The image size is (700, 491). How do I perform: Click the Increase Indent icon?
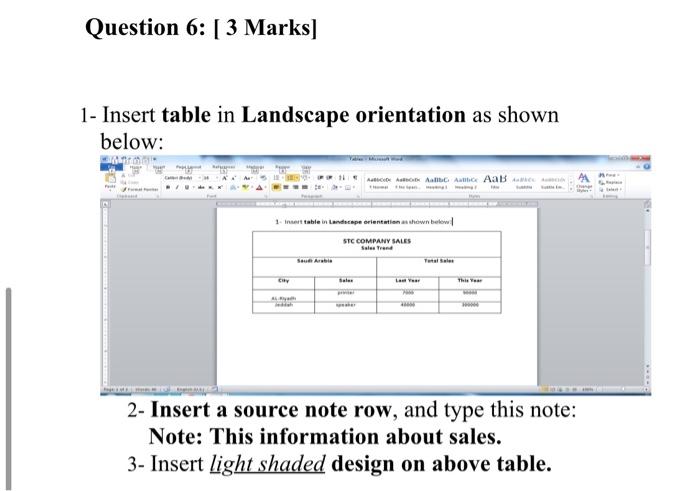(x=329, y=178)
